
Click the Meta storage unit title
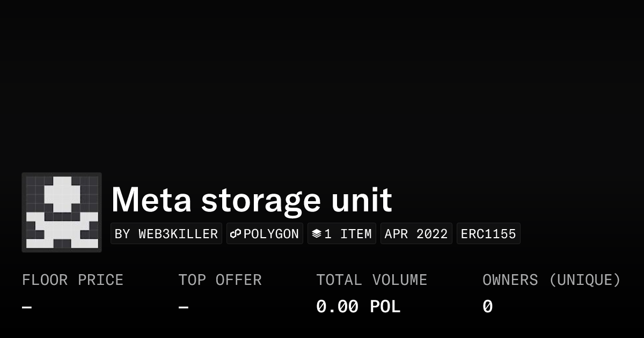pos(252,200)
